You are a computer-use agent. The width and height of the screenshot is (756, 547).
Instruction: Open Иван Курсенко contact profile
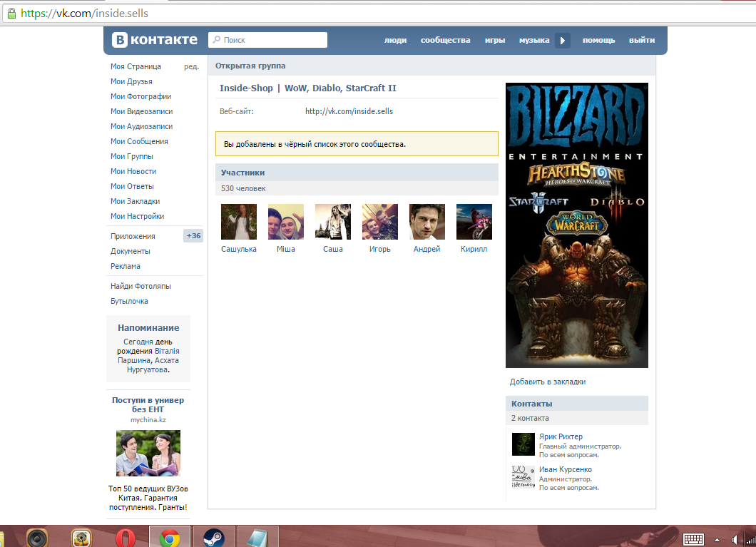[565, 469]
